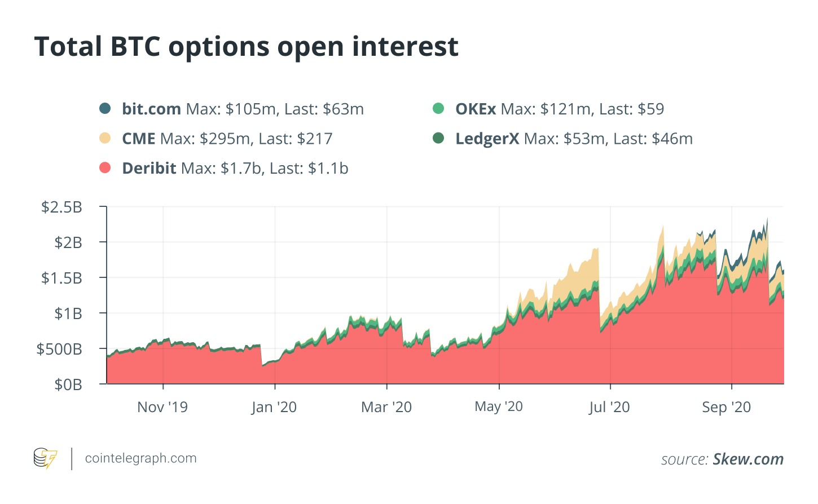818x504 pixels.
Task: Click the Sep '20 axis label
Action: click(727, 407)
